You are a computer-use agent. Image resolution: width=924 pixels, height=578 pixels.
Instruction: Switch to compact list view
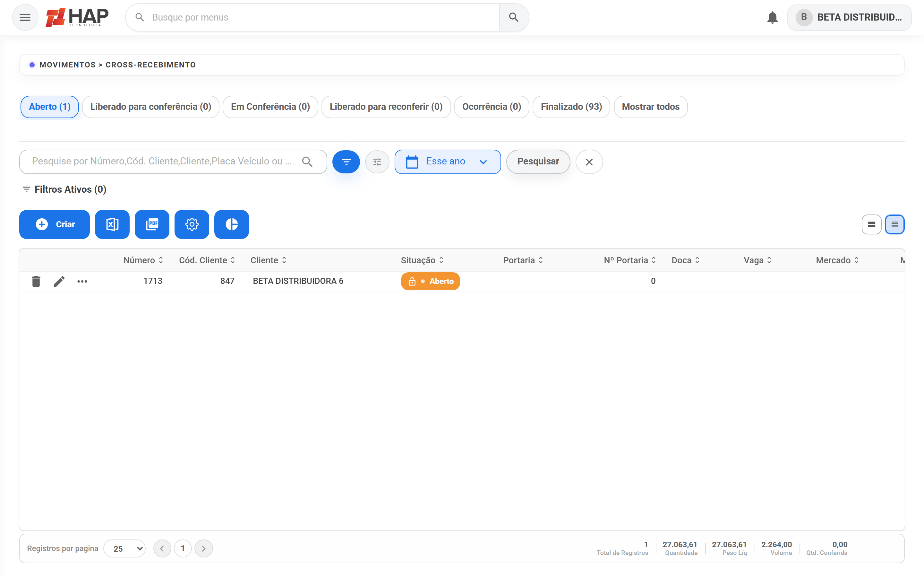pyautogui.click(x=894, y=224)
